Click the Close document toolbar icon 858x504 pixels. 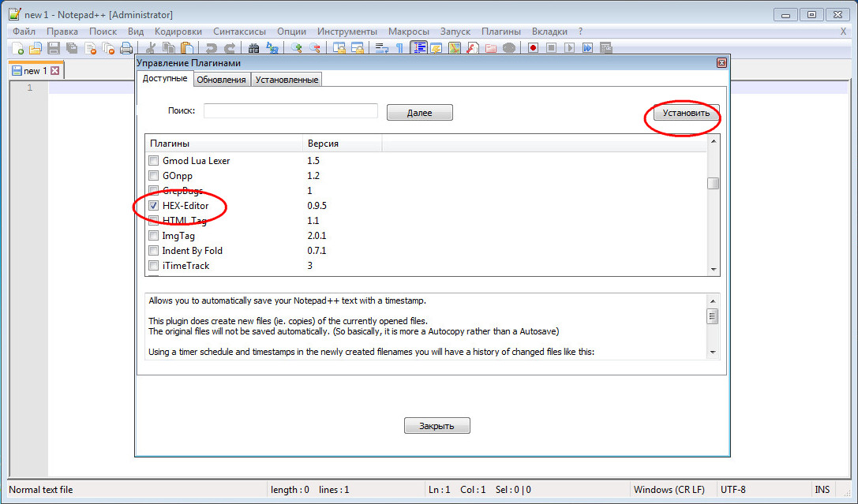click(x=90, y=48)
